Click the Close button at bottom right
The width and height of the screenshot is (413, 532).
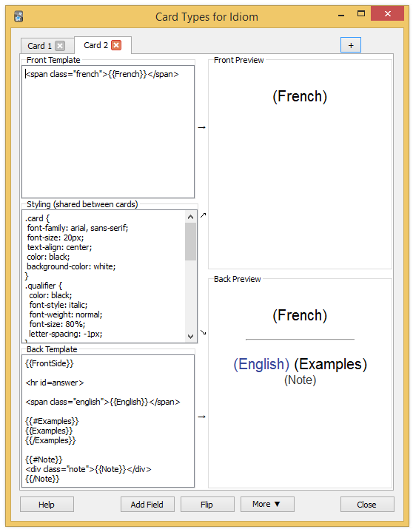[x=367, y=505]
